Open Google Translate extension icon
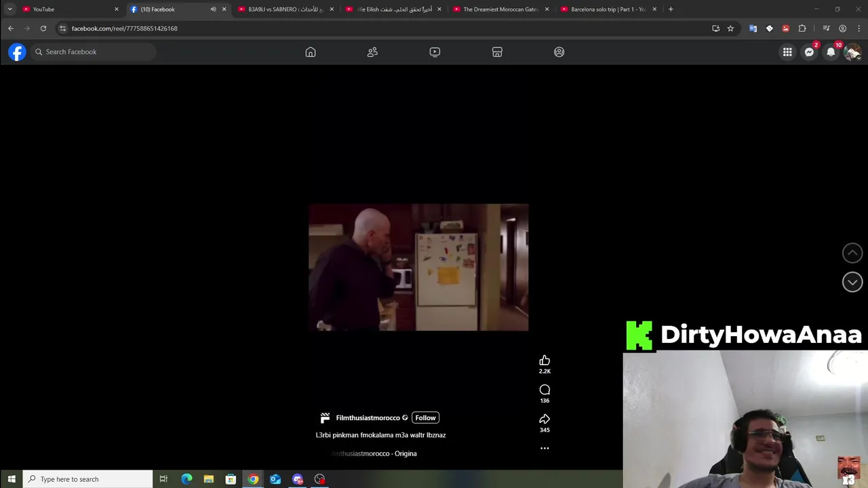Viewport: 868px width, 488px height. [x=753, y=28]
